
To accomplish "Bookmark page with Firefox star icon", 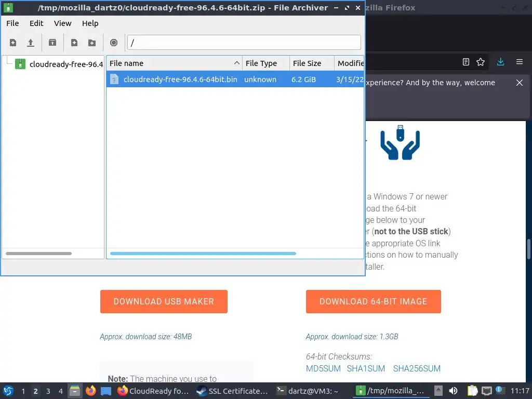I will tap(481, 62).
